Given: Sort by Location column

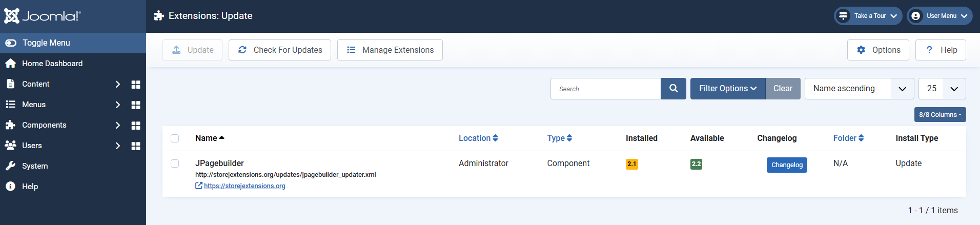Looking at the screenshot, I should click(x=478, y=138).
